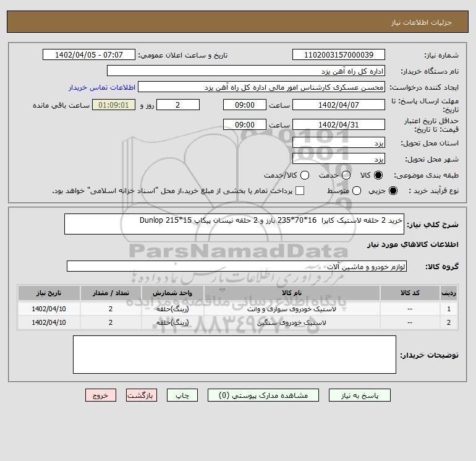Click the پاسخ به نیاز button
This screenshot has height=461, width=476.
point(359,395)
